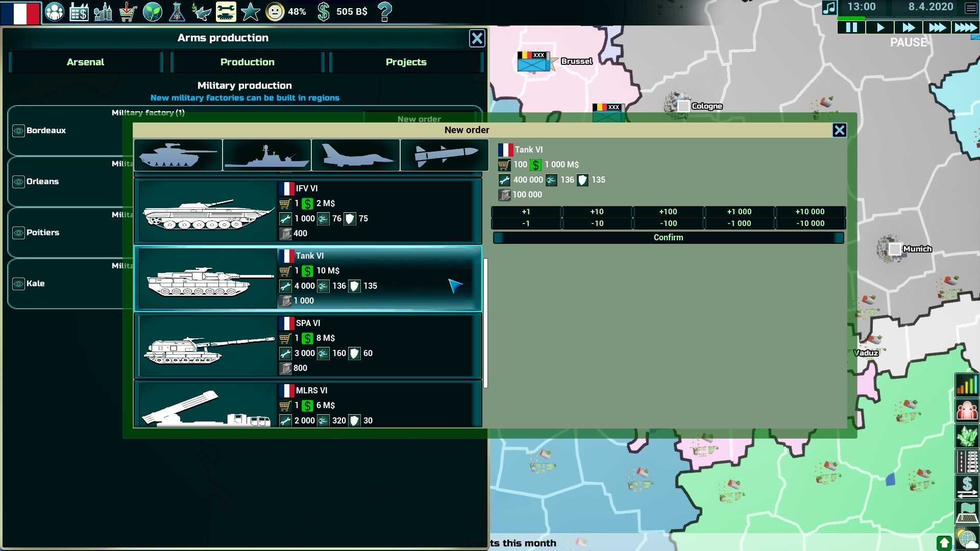Switch to the Arsenal tab
The height and width of the screenshot is (551, 980).
tap(85, 62)
